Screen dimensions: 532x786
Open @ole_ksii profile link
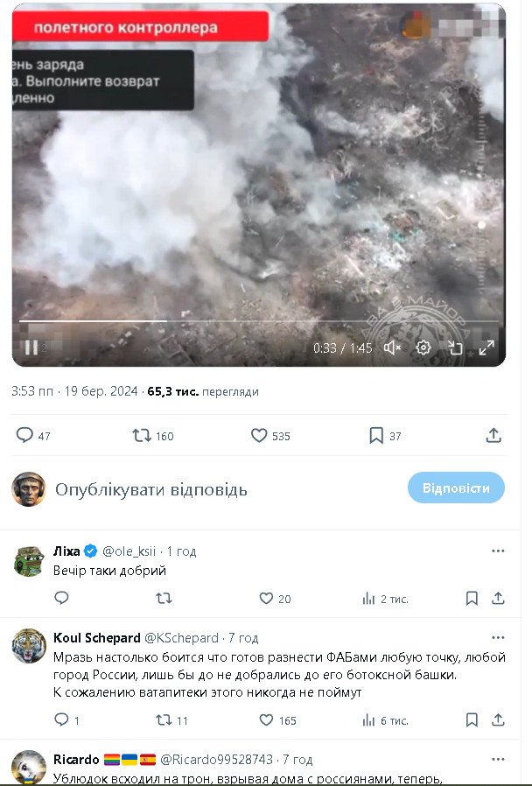129,551
